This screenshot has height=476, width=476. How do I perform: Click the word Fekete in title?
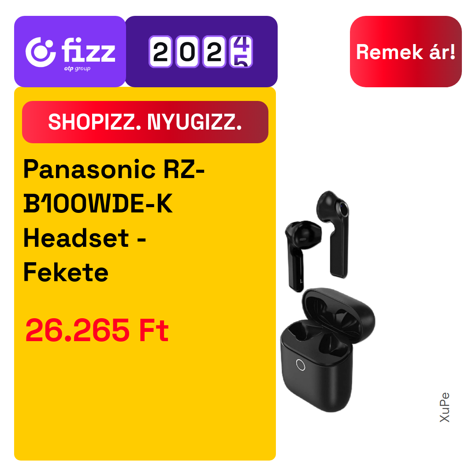[66, 272]
